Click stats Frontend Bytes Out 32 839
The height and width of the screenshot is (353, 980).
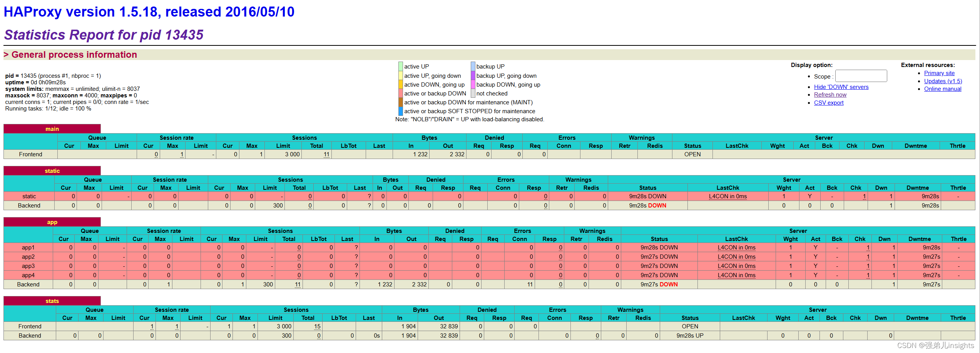point(449,326)
